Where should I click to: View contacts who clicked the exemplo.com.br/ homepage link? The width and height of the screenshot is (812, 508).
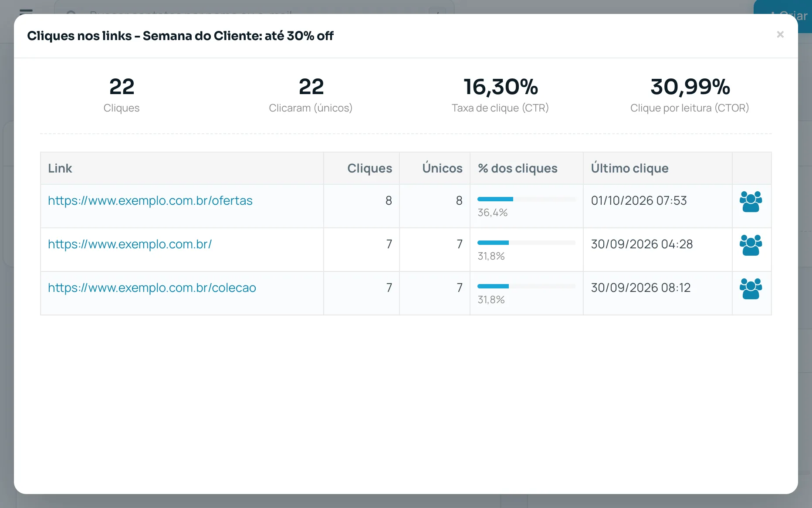click(751, 245)
